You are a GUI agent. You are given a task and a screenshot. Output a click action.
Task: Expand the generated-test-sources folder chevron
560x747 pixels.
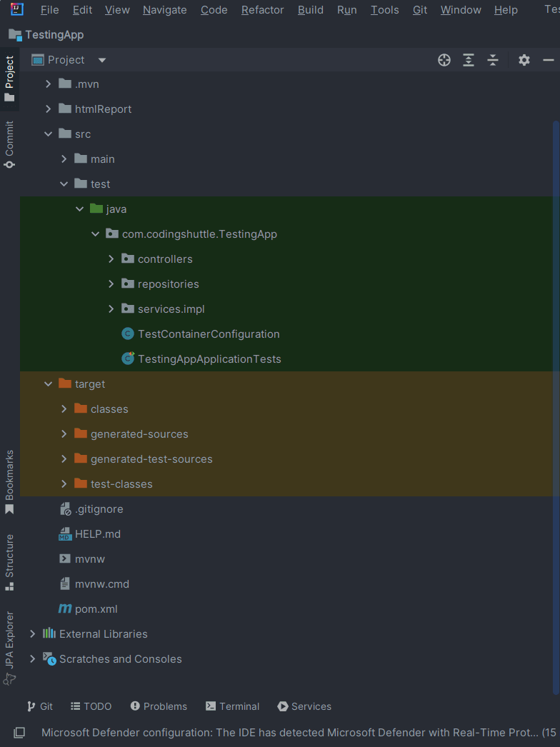[x=64, y=458]
